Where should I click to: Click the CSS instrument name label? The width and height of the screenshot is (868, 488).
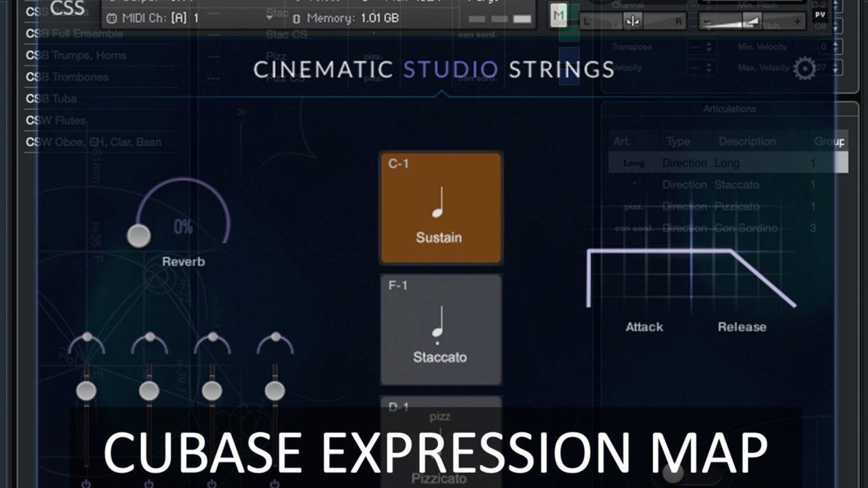[68, 9]
